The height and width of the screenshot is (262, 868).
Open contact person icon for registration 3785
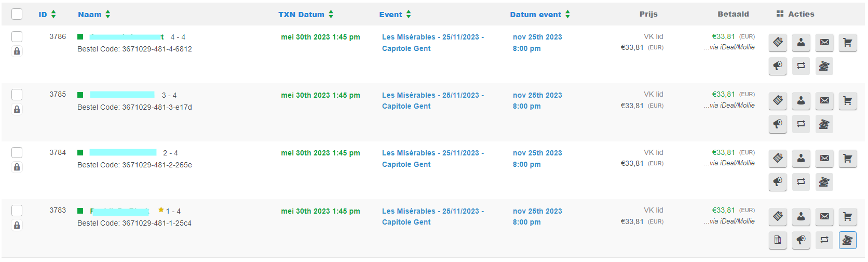801,101
